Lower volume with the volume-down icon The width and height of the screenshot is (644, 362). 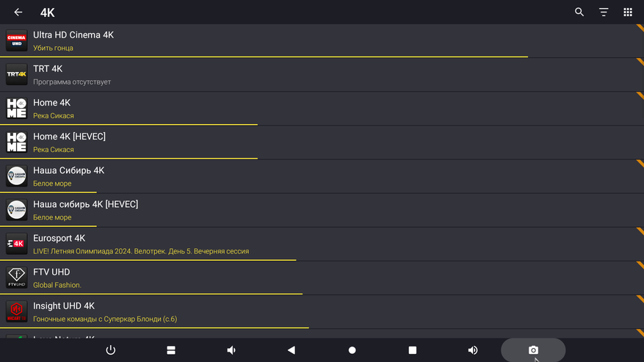coord(231,350)
